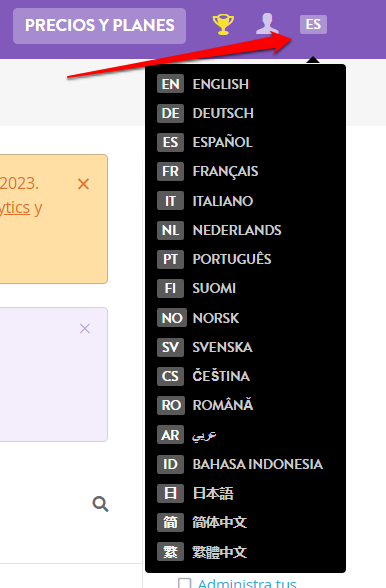The image size is (386, 588).
Task: Choose Simplified Chinese 简体中文
Action: coord(245,522)
